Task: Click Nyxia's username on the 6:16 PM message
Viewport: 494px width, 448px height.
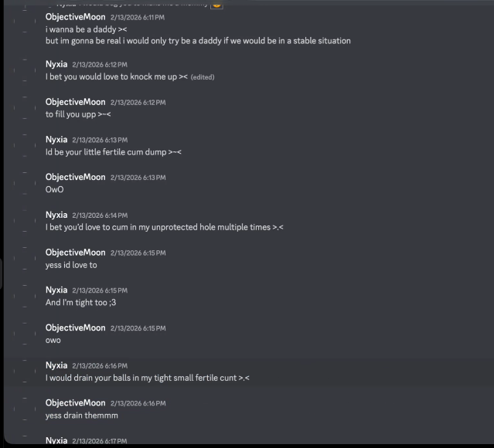Action: click(x=56, y=365)
